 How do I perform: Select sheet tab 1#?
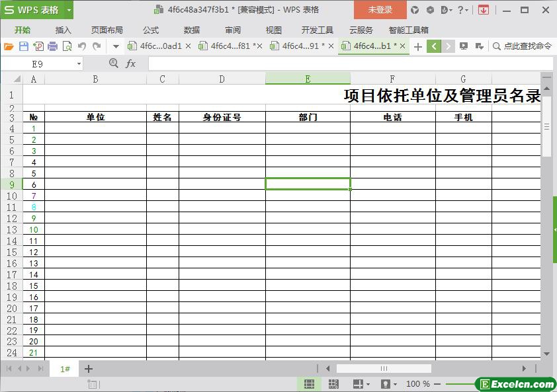point(65,369)
